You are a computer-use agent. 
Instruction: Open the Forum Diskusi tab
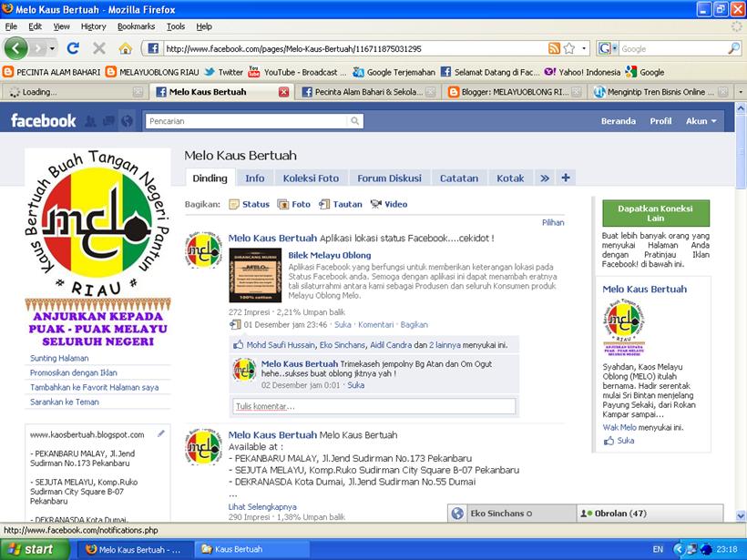click(x=390, y=178)
